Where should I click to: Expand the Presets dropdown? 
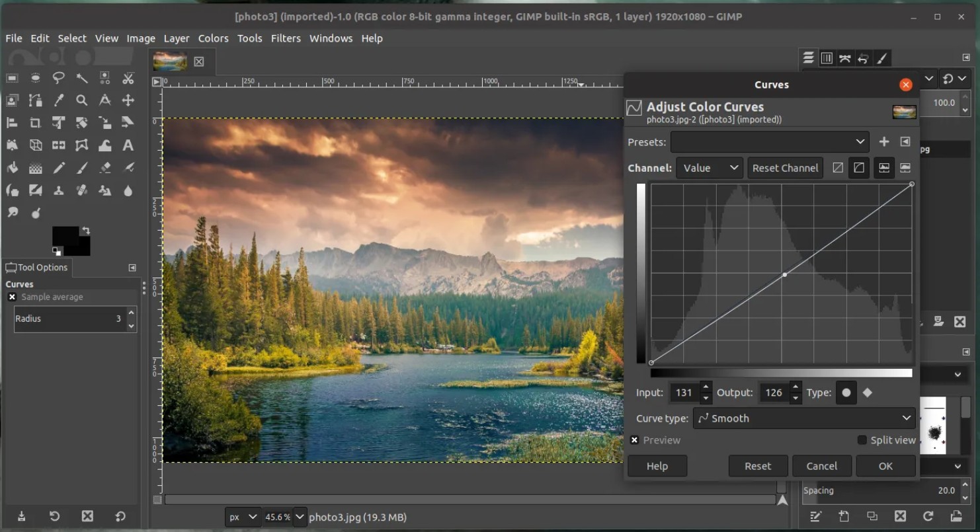click(769, 141)
